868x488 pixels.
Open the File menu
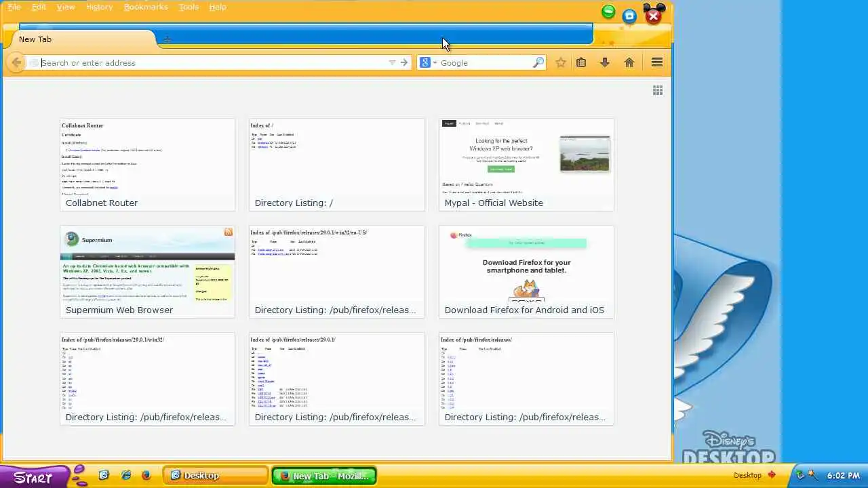[14, 7]
